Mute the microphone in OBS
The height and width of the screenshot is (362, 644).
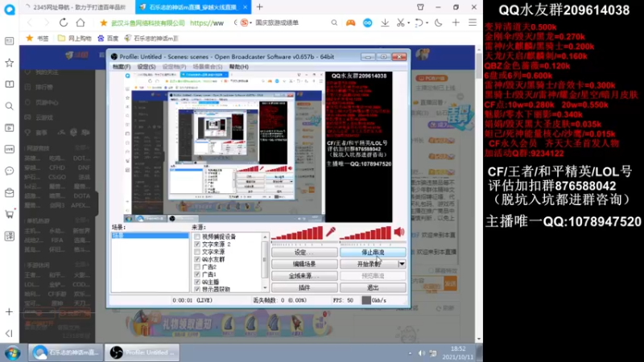331,232
